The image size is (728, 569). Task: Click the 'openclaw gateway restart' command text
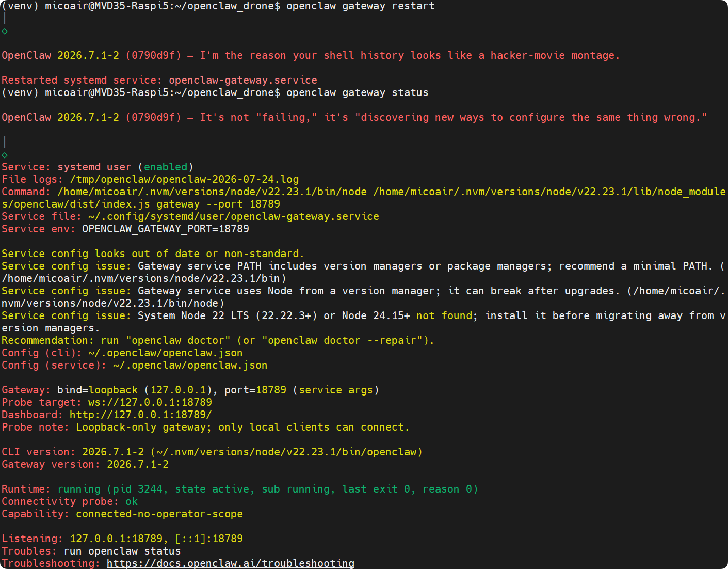(x=361, y=6)
